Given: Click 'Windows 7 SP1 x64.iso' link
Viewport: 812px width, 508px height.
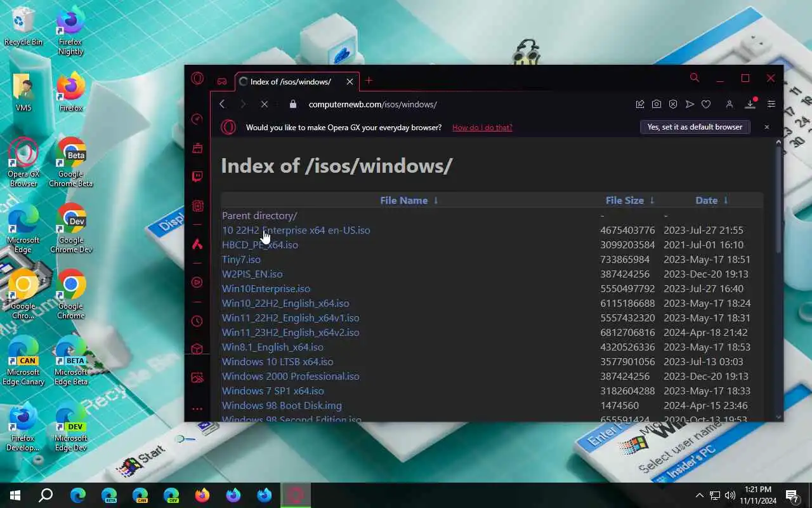Looking at the screenshot, I should point(273,391).
